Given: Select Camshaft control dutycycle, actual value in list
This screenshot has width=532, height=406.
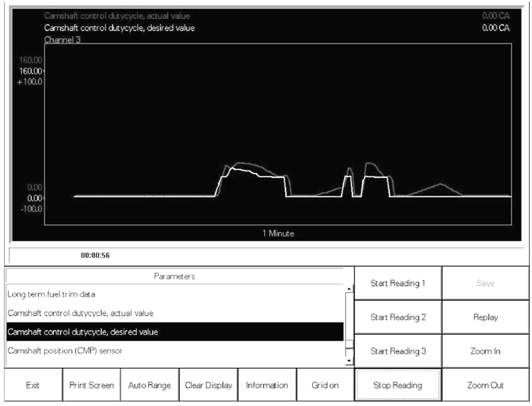Looking at the screenshot, I should pyautogui.click(x=80, y=313).
